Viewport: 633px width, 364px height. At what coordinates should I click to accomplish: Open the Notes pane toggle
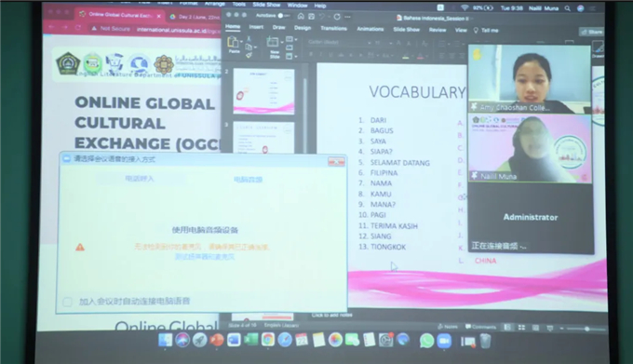tap(448, 327)
